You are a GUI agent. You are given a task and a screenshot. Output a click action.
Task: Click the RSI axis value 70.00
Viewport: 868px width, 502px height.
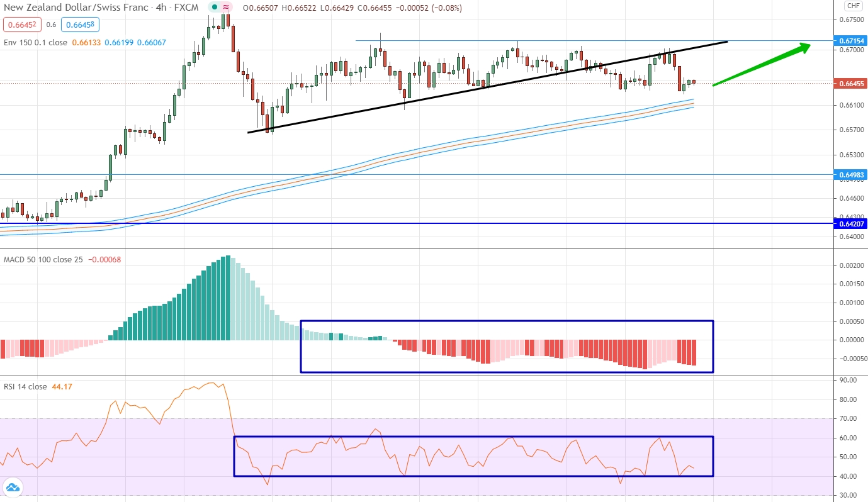848,419
